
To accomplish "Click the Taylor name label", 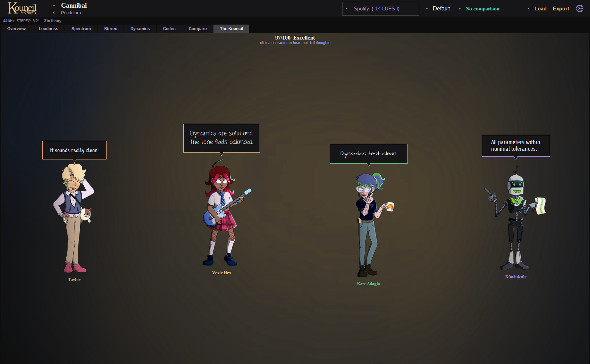I will click(x=74, y=280).
